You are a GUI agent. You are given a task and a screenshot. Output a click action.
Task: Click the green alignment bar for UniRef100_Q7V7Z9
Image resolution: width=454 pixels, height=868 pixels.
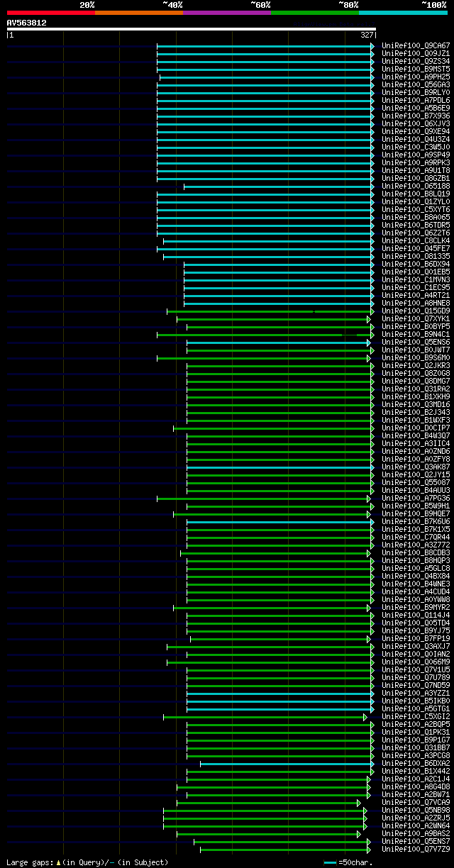(x=285, y=850)
